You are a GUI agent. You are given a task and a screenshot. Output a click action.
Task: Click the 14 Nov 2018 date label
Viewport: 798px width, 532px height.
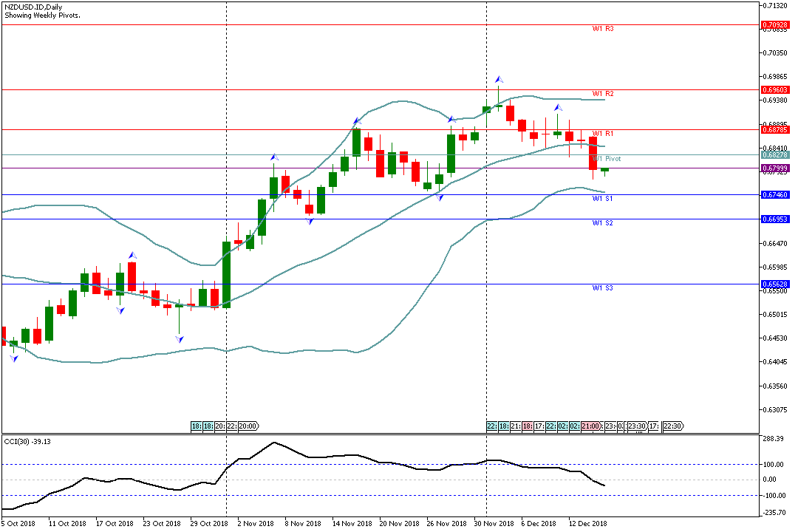click(352, 524)
